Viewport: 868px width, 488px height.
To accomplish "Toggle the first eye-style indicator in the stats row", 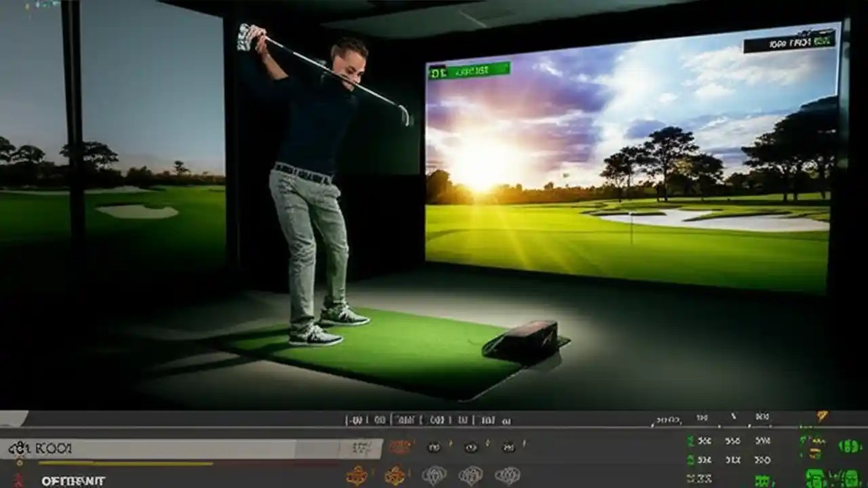I will [x=433, y=446].
